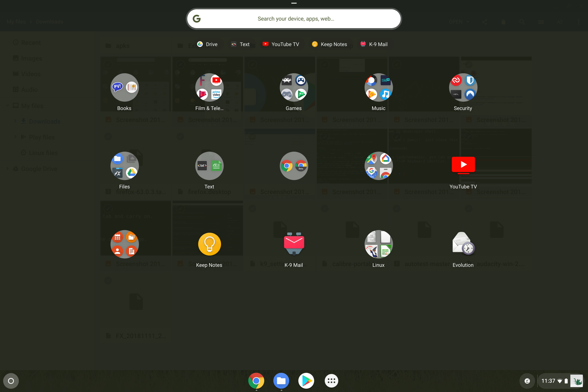
Task: Open the Books apps folder
Action: coord(124,87)
